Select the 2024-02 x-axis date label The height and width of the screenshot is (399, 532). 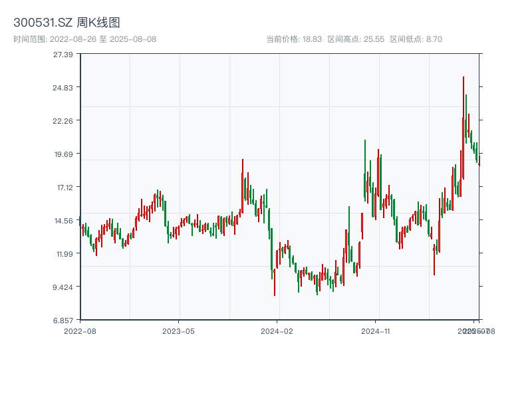coord(277,331)
